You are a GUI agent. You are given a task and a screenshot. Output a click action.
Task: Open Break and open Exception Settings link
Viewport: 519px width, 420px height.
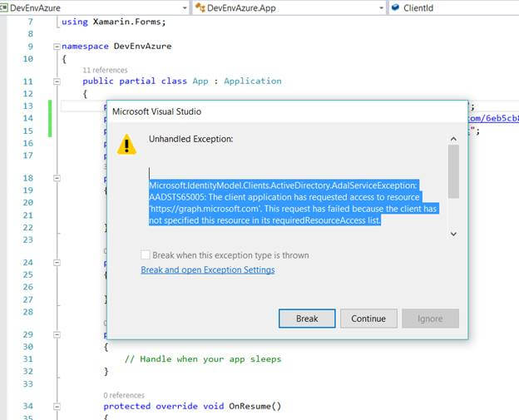click(208, 269)
